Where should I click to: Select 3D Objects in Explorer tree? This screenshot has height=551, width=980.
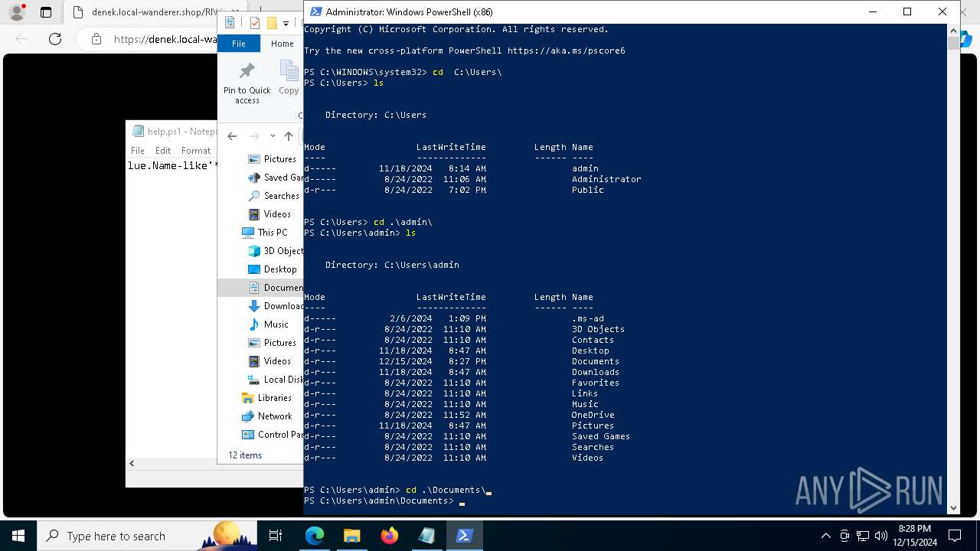[x=275, y=251]
